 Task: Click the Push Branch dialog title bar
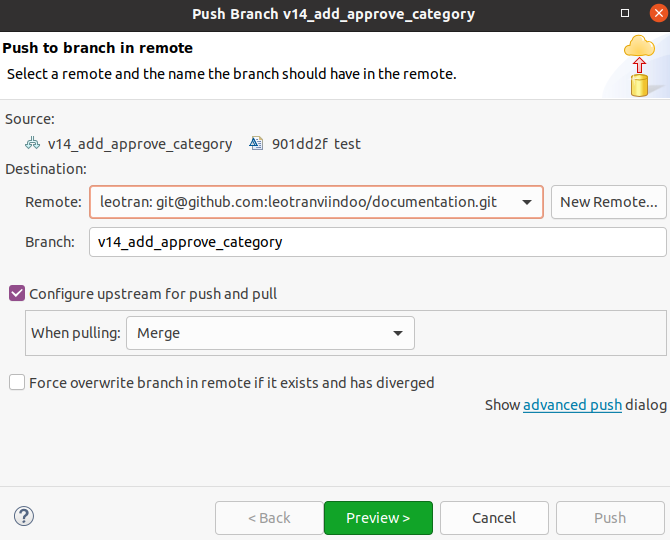coord(334,15)
